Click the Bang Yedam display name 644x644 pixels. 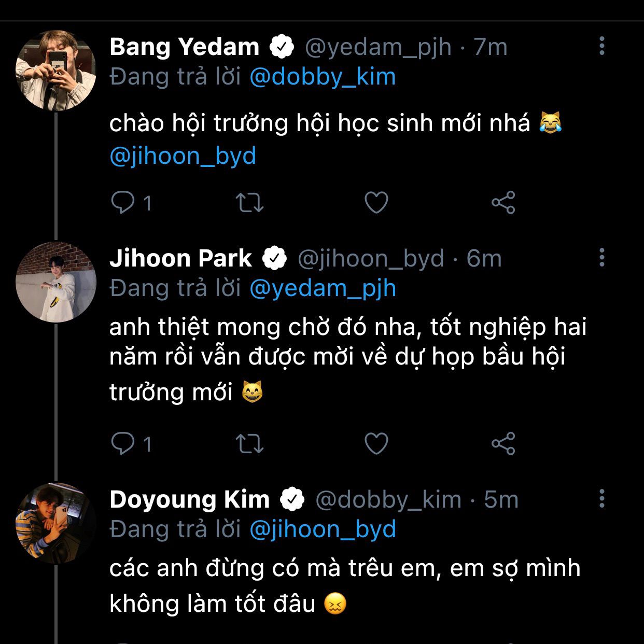[185, 47]
